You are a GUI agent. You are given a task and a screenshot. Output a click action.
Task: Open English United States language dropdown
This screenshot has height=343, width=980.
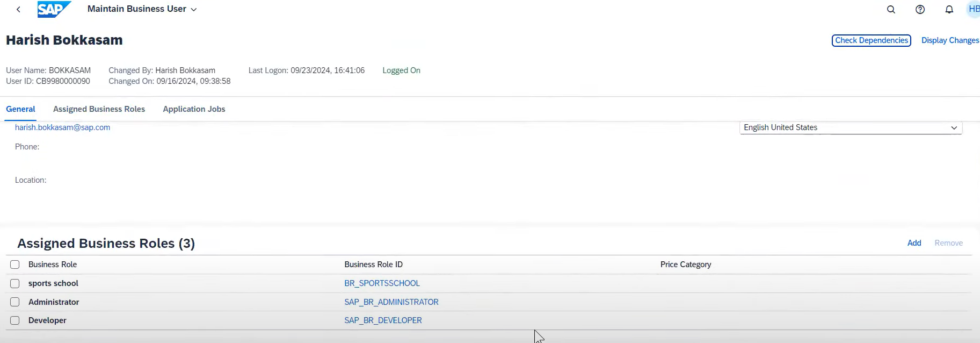[851, 127]
